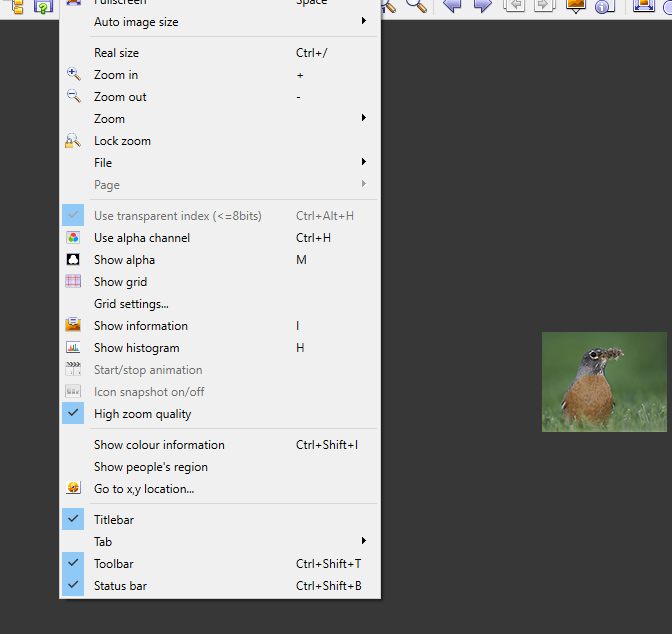Click the Lock zoom icon
This screenshot has width=672, height=634.
click(73, 141)
